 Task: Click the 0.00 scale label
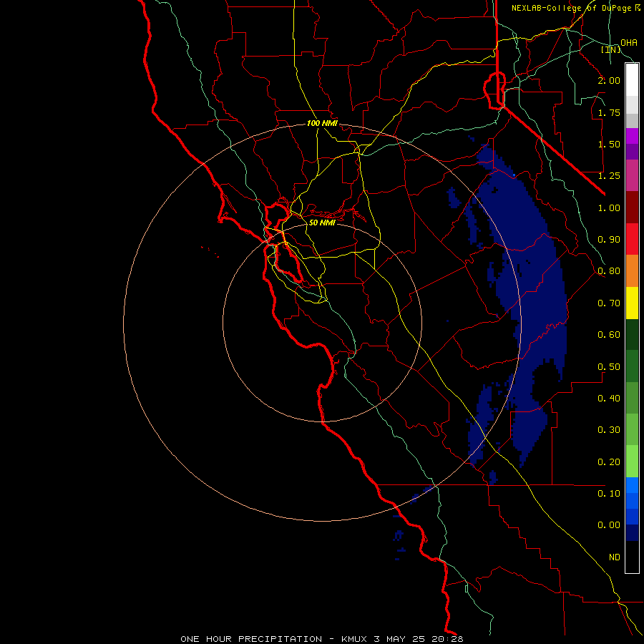tap(609, 525)
